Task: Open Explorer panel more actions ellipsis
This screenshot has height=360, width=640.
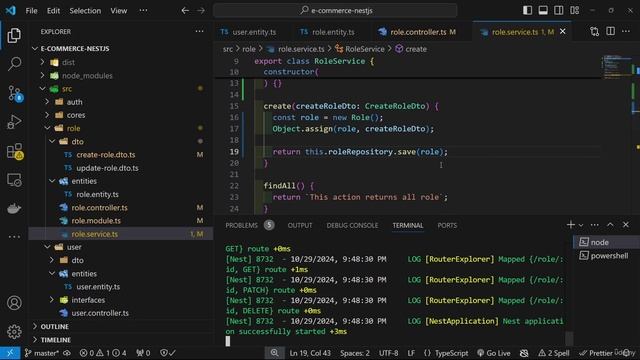Action: point(199,31)
